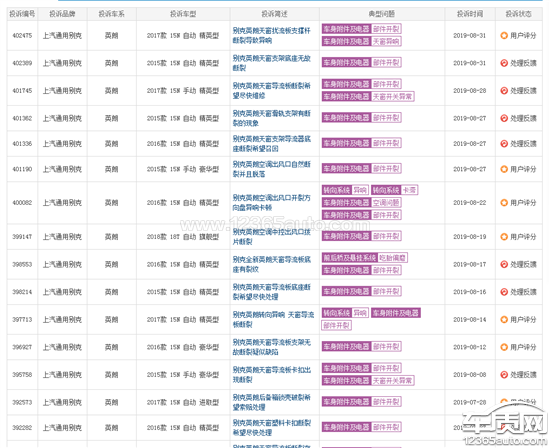550x448 pixels.
Task: Click the orange status icon for complaint 396927
Action: [504, 347]
